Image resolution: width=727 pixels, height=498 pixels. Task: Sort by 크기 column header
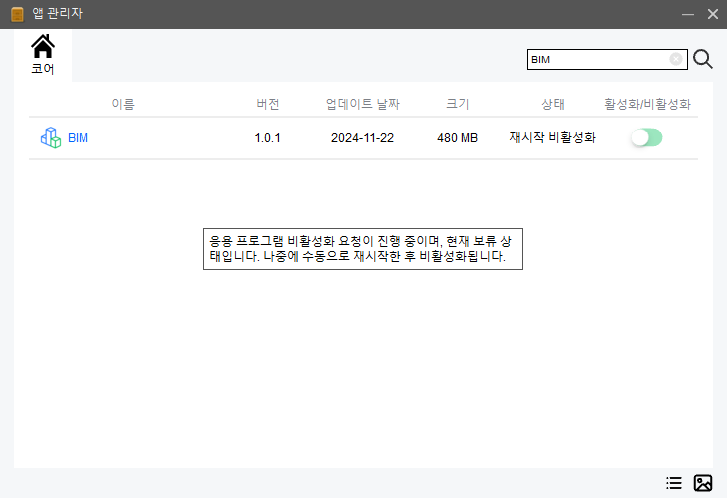click(x=458, y=104)
